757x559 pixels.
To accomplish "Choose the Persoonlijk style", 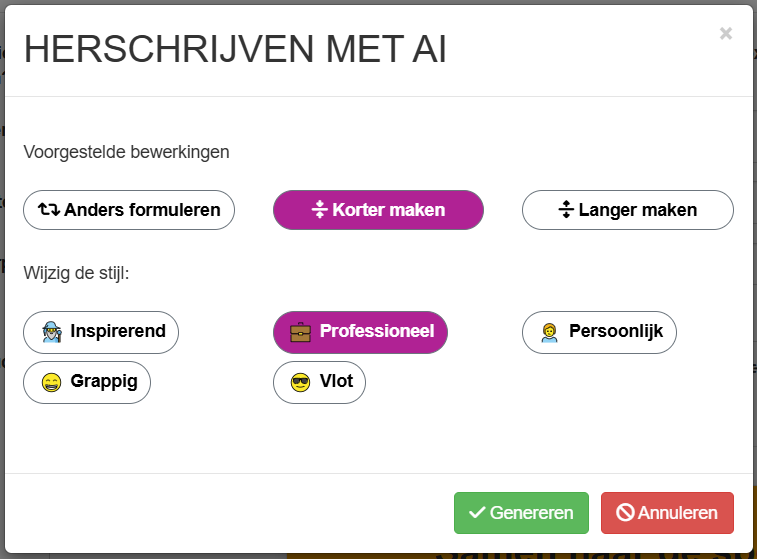I will (x=599, y=332).
